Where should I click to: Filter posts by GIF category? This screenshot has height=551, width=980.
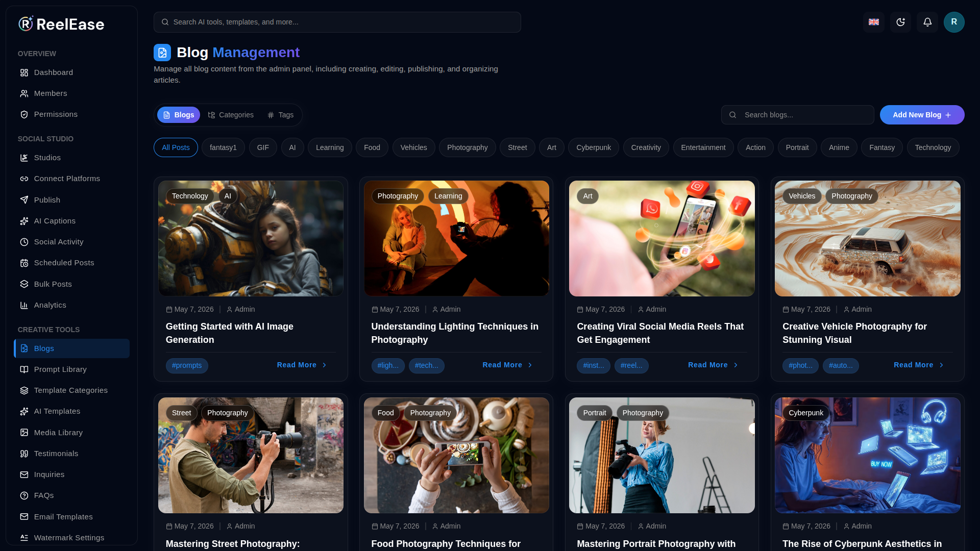pyautogui.click(x=263, y=147)
